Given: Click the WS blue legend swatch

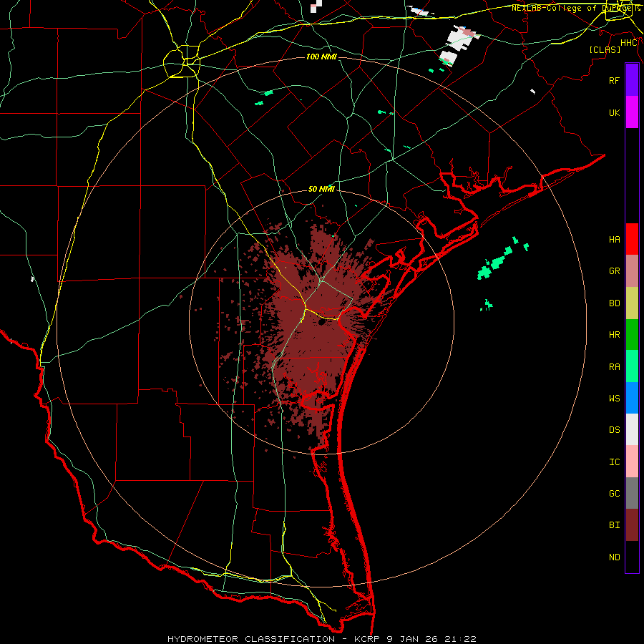Looking at the screenshot, I should [x=632, y=398].
